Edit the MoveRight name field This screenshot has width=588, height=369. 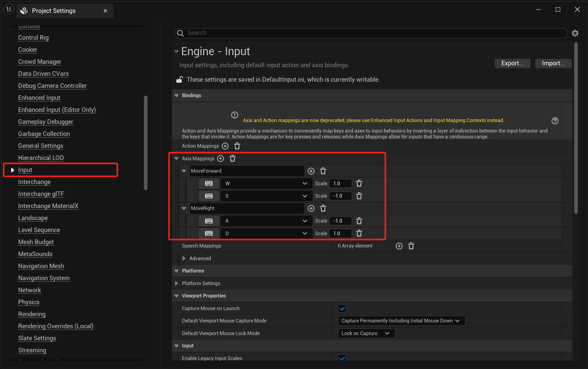tap(247, 208)
